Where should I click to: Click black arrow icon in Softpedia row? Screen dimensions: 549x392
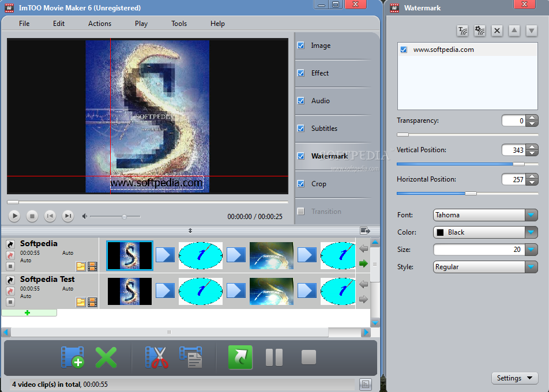pos(10,244)
